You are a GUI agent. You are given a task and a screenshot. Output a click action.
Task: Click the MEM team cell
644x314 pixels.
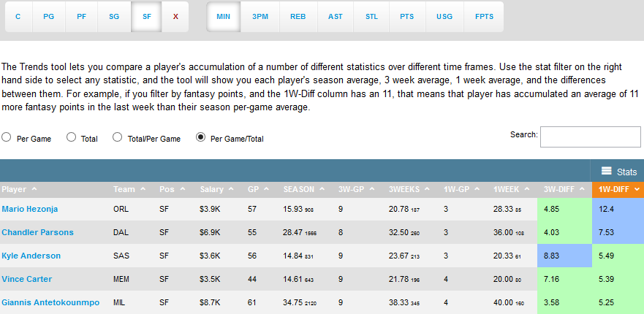pyautogui.click(x=121, y=280)
